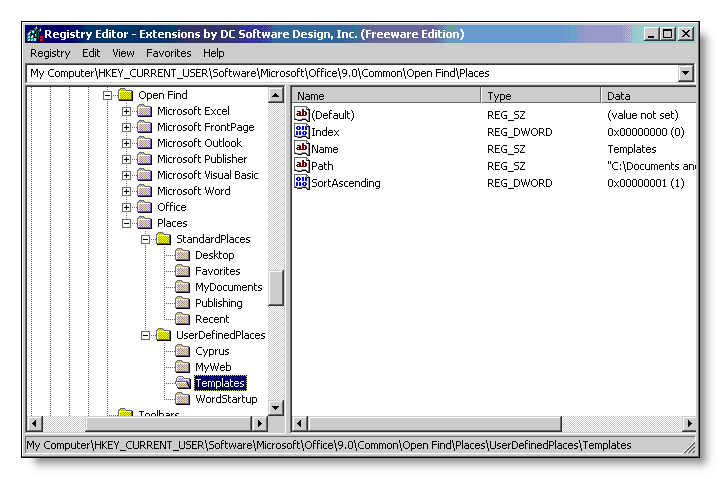Click the tree pane vertical scroll thumb

point(275,288)
